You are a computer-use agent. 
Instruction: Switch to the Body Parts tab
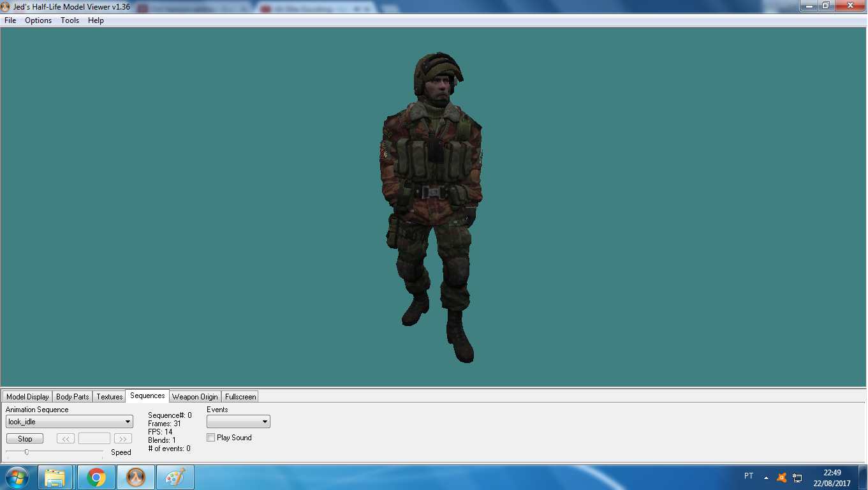coord(73,397)
